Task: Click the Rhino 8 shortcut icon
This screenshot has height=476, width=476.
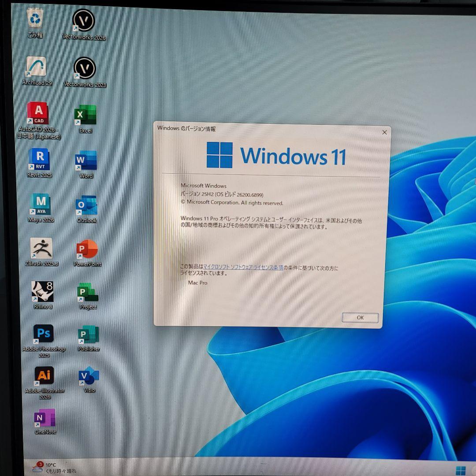Action: point(42,292)
